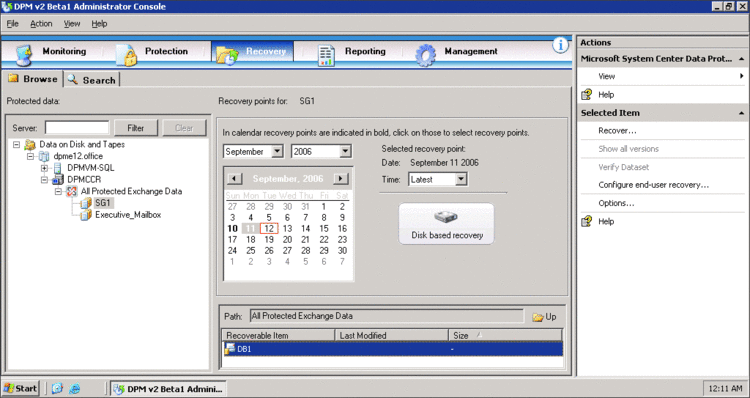Select SG1 storage group in tree
This screenshot has height=398, width=750.
102,203
